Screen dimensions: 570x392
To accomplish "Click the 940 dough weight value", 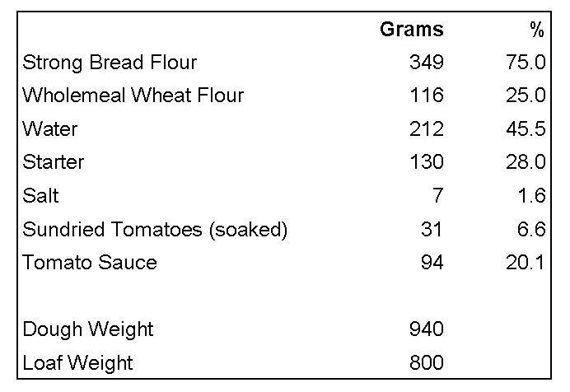I will click(426, 329).
